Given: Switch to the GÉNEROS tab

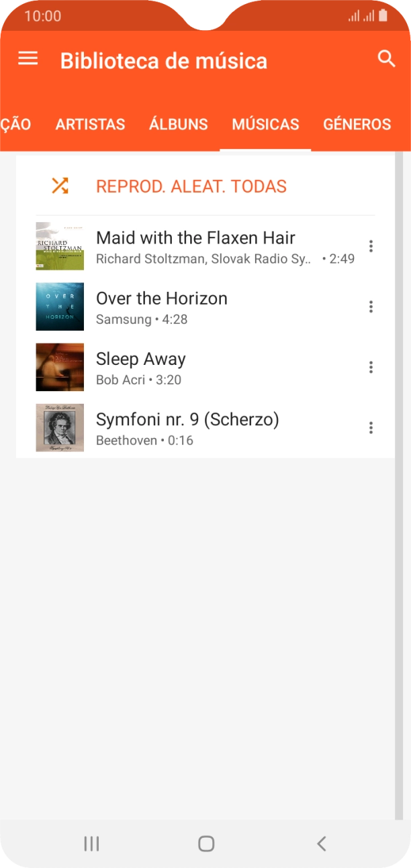Looking at the screenshot, I should pos(357,124).
